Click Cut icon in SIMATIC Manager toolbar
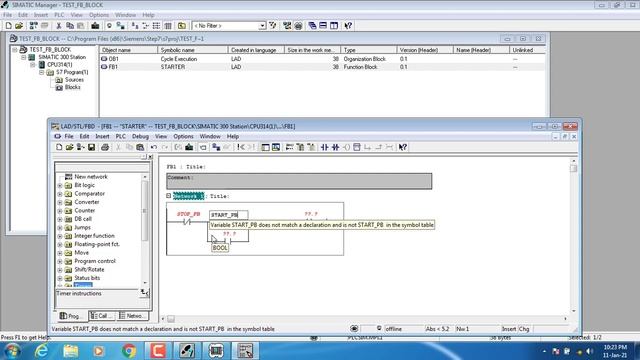640x360 pixels. pyautogui.click(x=59, y=26)
